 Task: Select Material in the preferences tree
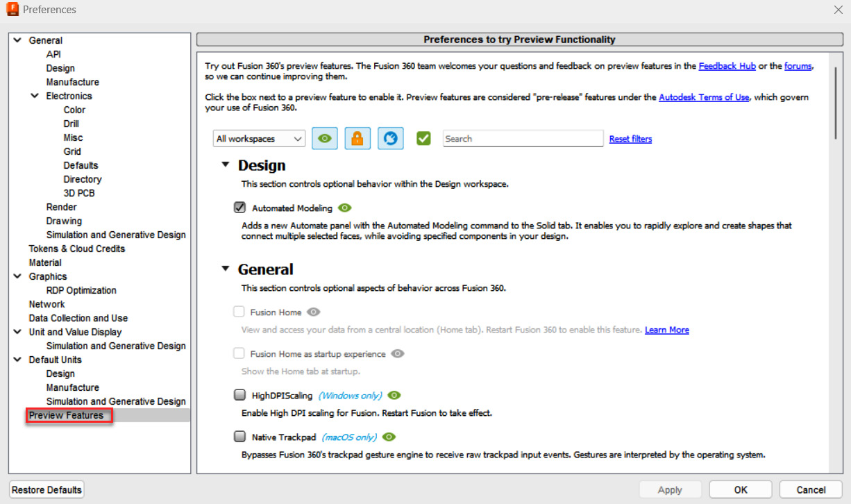pyautogui.click(x=45, y=262)
